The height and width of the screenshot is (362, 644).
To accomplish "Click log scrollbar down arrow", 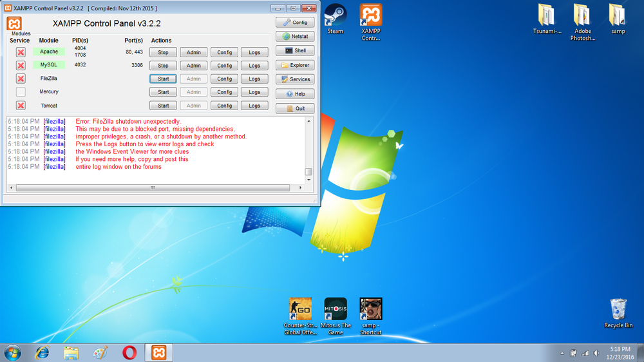I will coord(309,180).
